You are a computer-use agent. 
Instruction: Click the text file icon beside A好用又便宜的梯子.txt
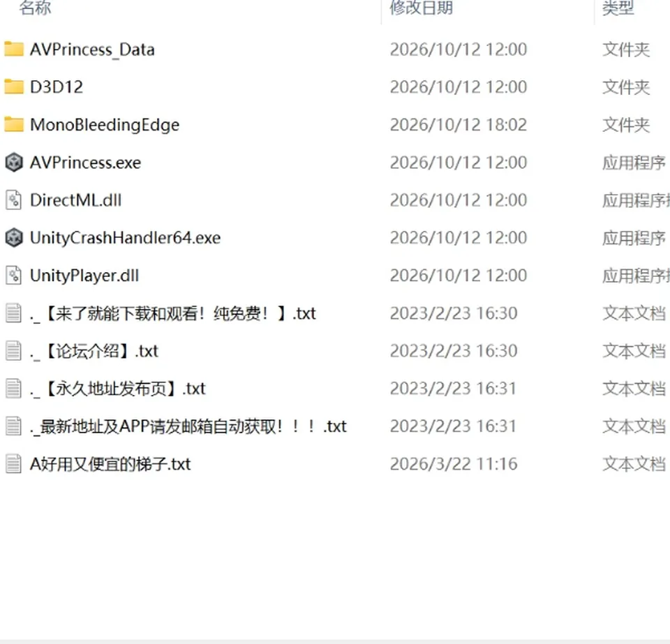point(14,464)
